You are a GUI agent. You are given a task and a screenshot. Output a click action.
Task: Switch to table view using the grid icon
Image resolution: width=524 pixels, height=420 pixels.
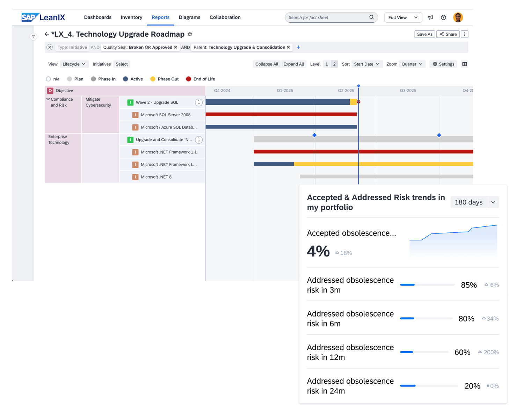pyautogui.click(x=465, y=64)
